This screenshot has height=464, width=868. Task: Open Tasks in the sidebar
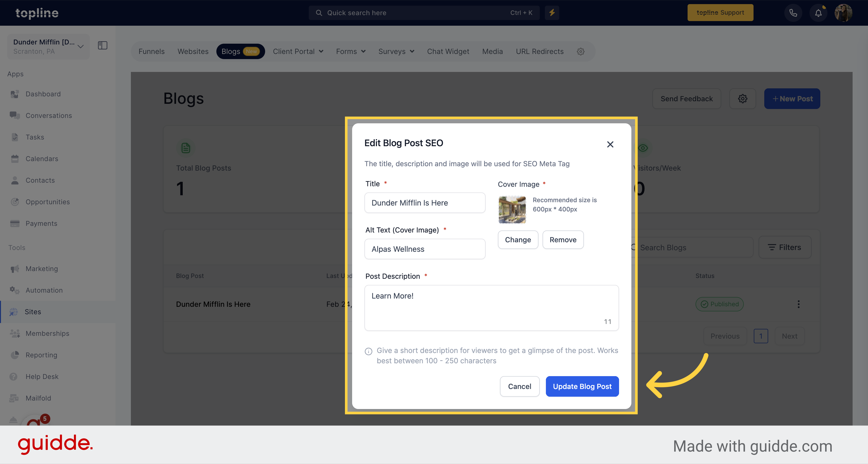(x=35, y=137)
